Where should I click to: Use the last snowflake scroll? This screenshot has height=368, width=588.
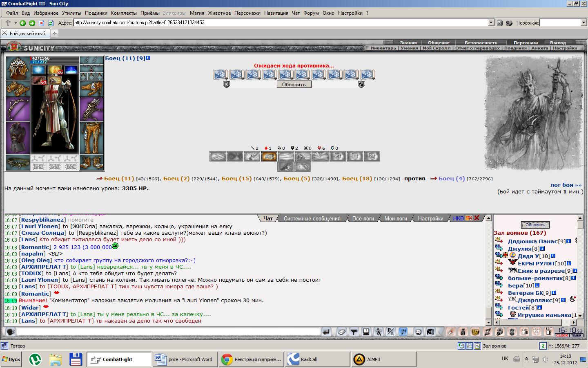367,74
